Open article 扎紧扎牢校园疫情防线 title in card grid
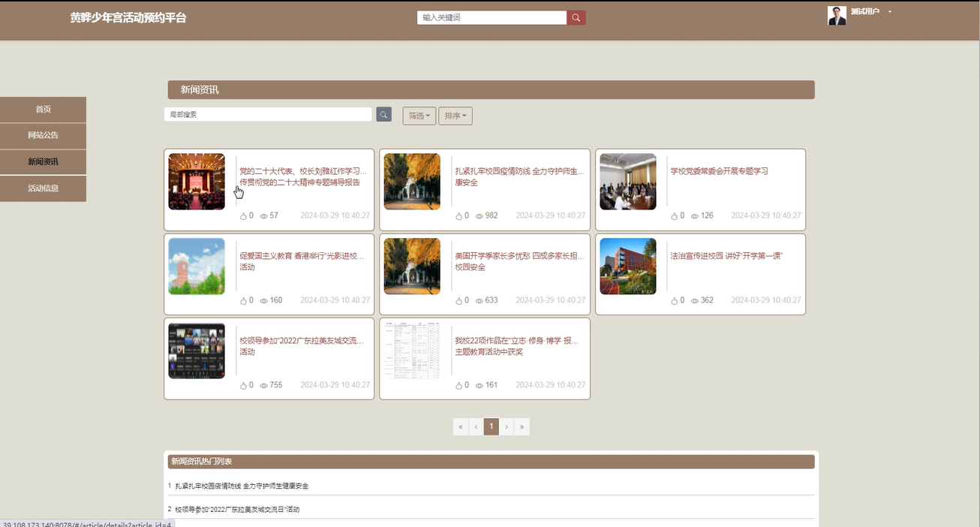This screenshot has height=527, width=980. 519,176
